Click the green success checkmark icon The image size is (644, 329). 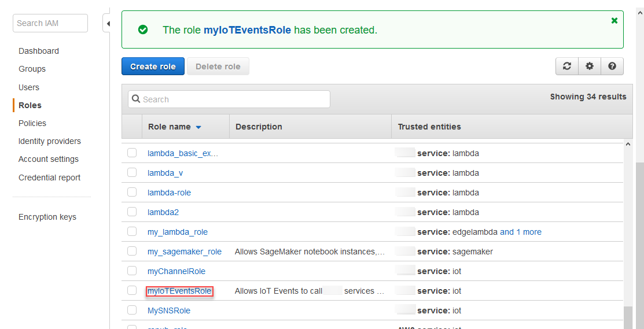143,29
